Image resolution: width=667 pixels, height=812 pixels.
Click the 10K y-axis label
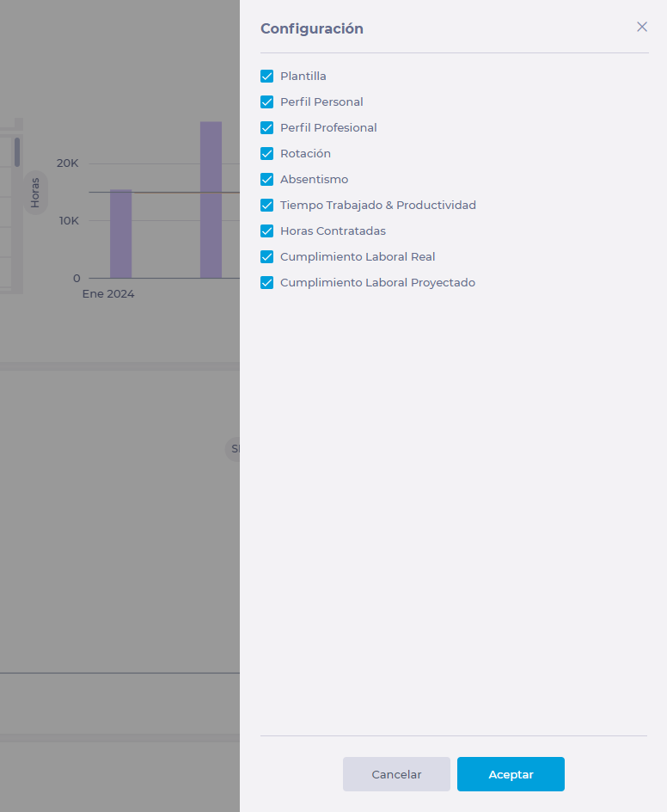click(68, 221)
